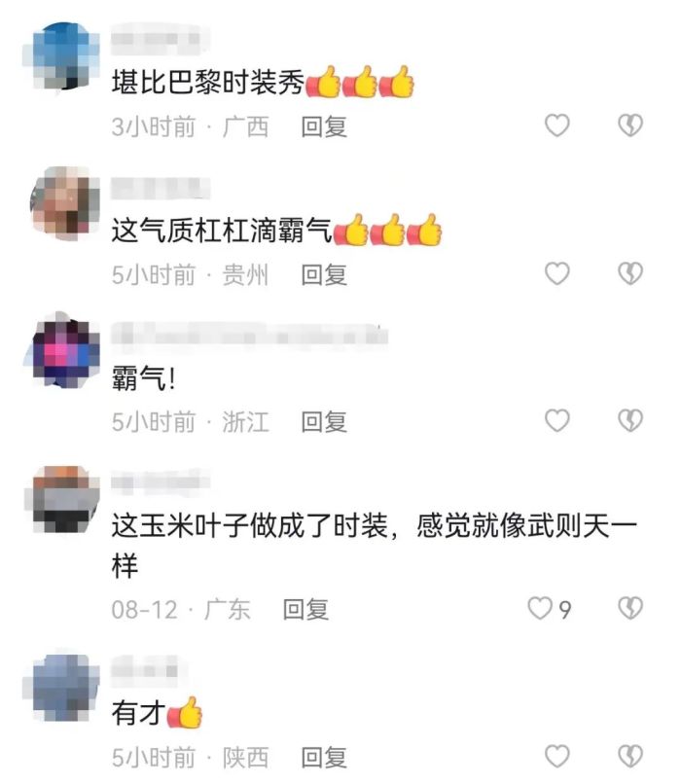Reply to the 陕西 commenter
681x784 pixels.
point(324,757)
